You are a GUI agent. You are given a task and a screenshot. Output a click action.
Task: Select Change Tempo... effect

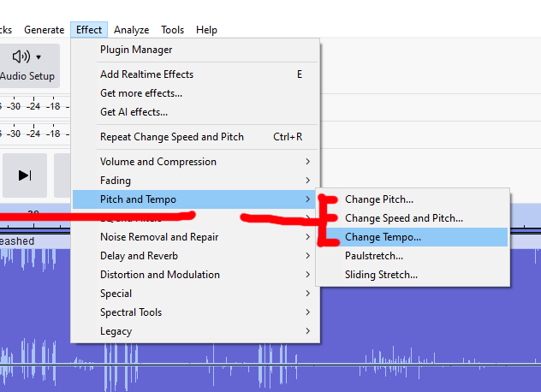point(383,237)
